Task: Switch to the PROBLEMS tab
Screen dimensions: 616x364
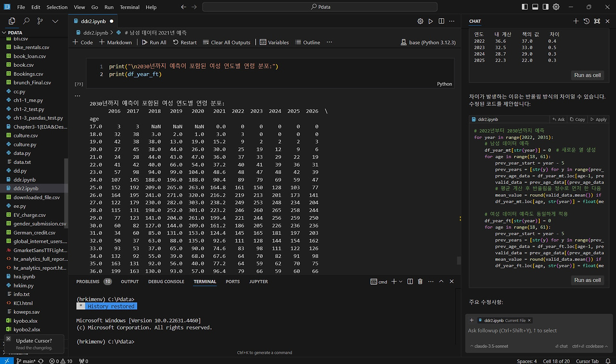Action: pos(94,282)
